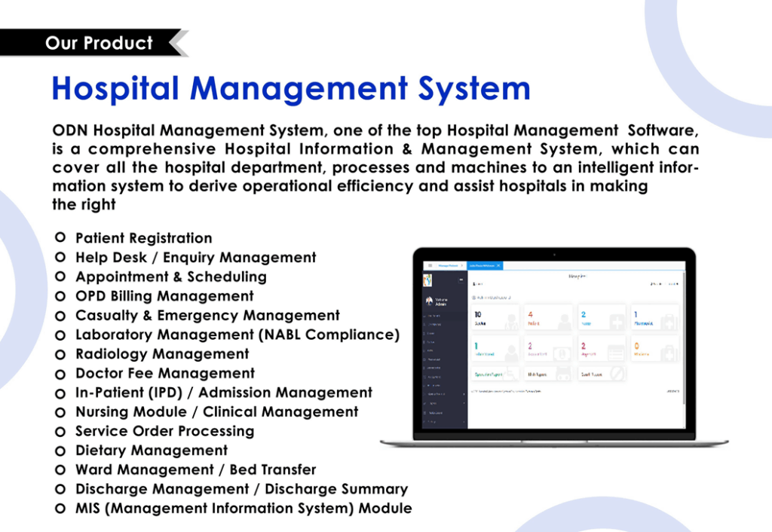Screen dimensions: 772x532
Task: Click Laboratory Management (NABL Compliance)
Action: tap(237, 335)
